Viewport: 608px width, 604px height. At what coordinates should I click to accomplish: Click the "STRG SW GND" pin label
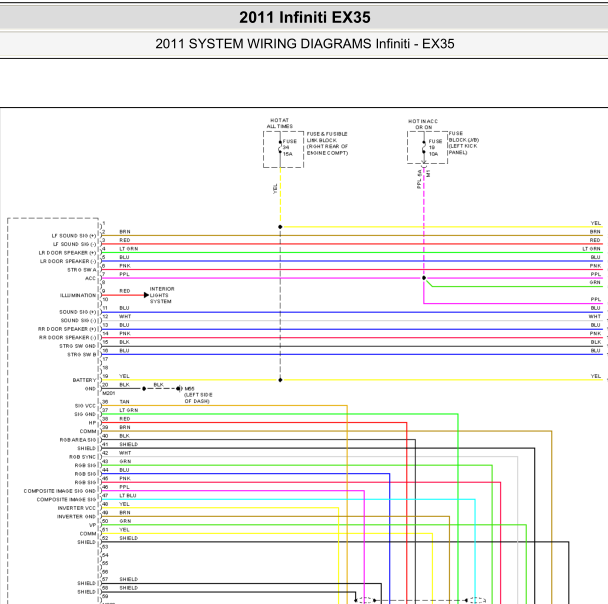[78, 346]
